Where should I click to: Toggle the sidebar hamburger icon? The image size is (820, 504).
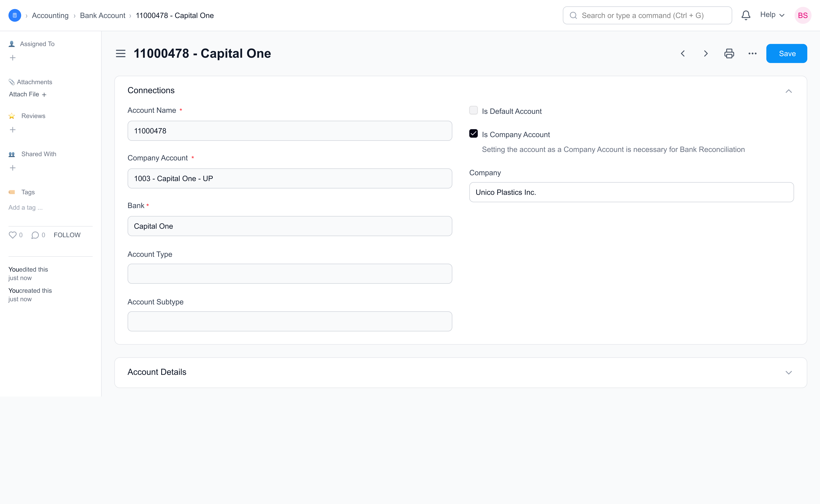coord(120,53)
